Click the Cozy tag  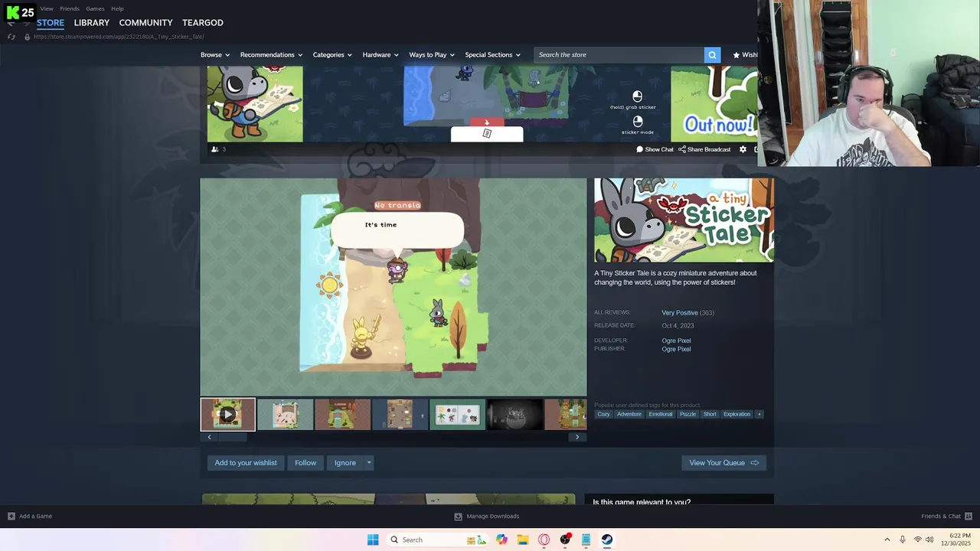click(603, 414)
